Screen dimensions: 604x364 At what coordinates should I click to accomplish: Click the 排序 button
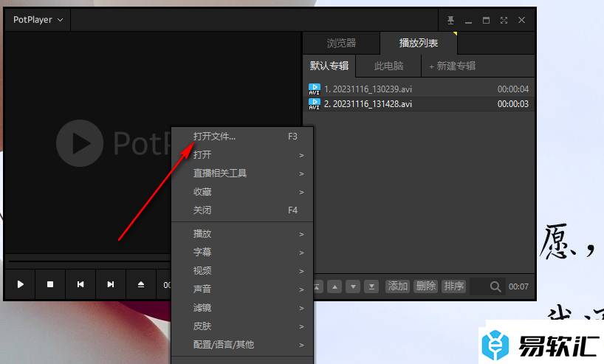tap(454, 286)
